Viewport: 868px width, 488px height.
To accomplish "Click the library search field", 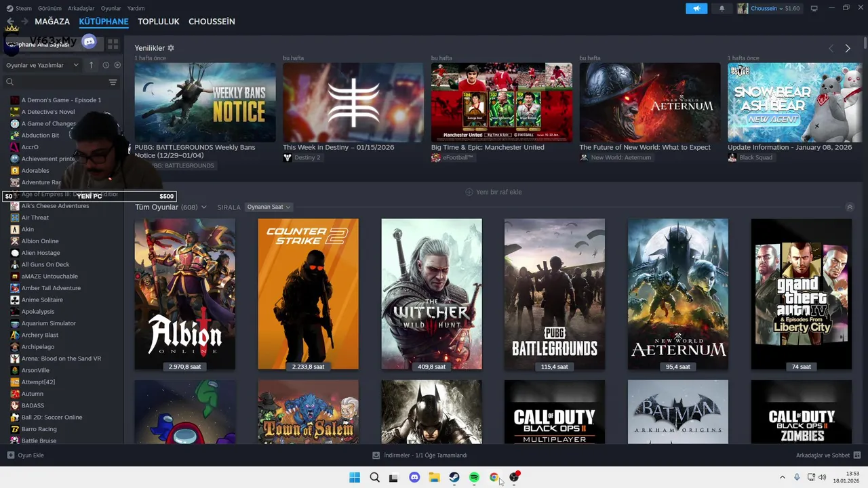I will pyautogui.click(x=56, y=82).
